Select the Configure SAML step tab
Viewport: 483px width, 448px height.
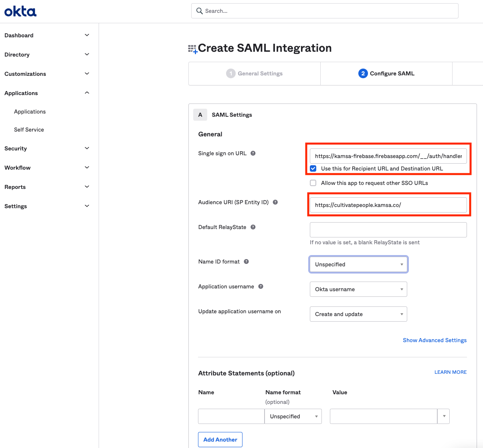coord(386,73)
